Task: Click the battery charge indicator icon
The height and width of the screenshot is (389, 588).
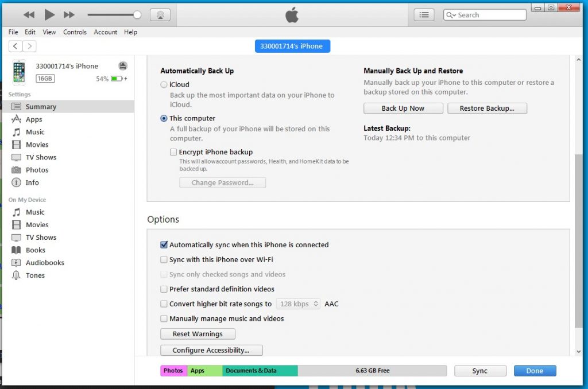Action: click(118, 79)
